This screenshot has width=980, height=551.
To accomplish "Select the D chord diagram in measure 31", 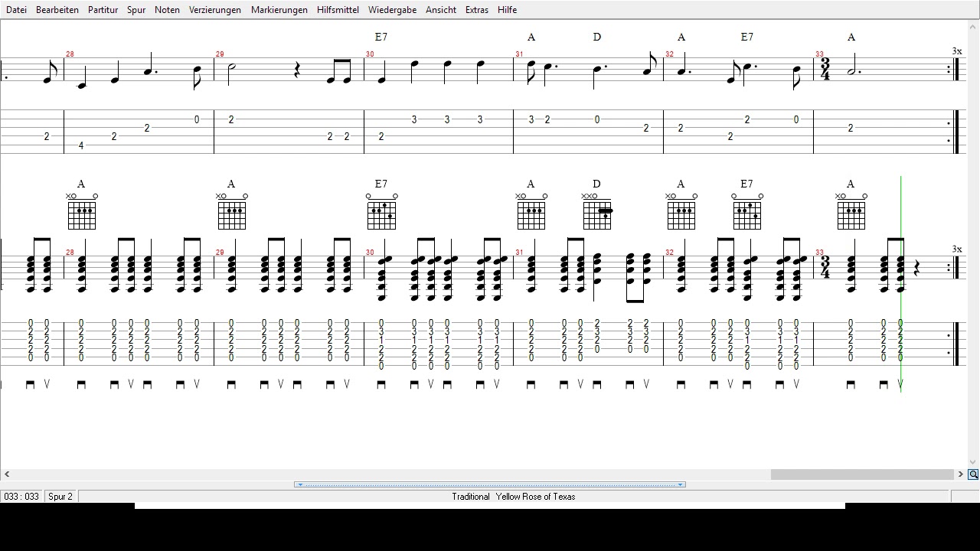I will point(597,211).
